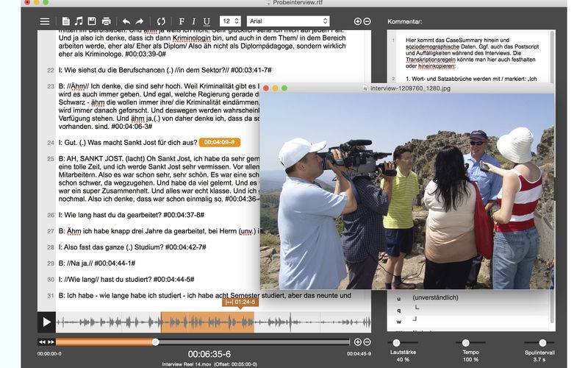This screenshot has width=588, height=368.
Task: Zoom out the waveform with minus button
Action: [367, 342]
